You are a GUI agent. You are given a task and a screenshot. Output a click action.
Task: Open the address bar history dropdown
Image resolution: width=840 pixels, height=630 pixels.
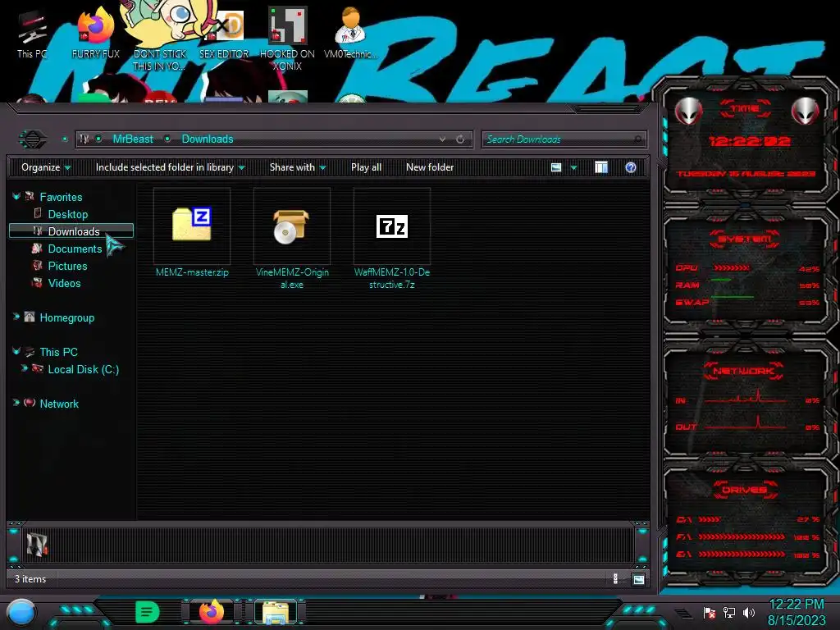pyautogui.click(x=442, y=139)
